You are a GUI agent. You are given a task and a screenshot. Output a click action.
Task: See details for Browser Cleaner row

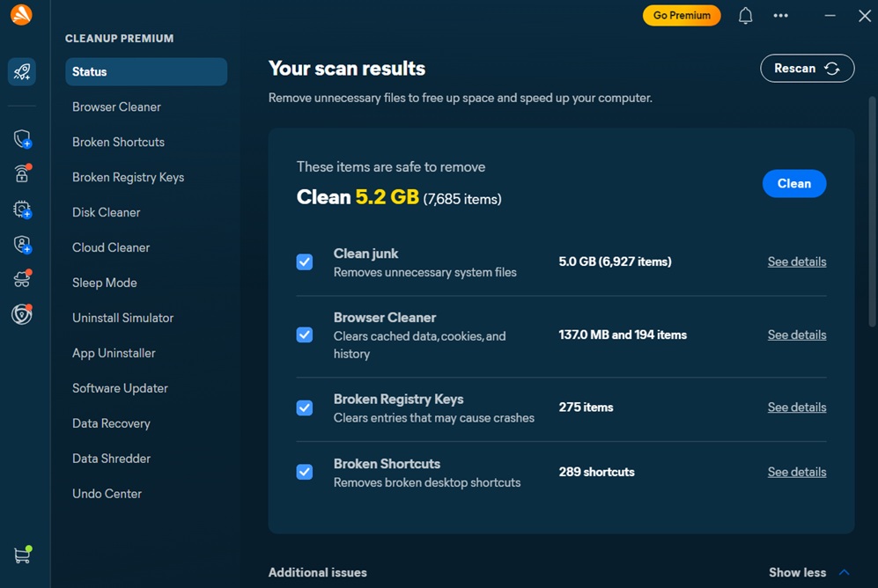tap(797, 334)
